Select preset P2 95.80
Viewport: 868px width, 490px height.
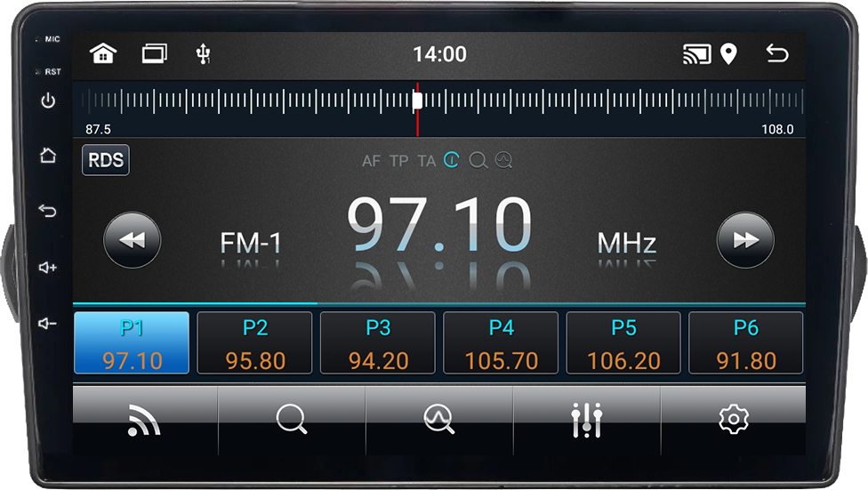tap(254, 343)
